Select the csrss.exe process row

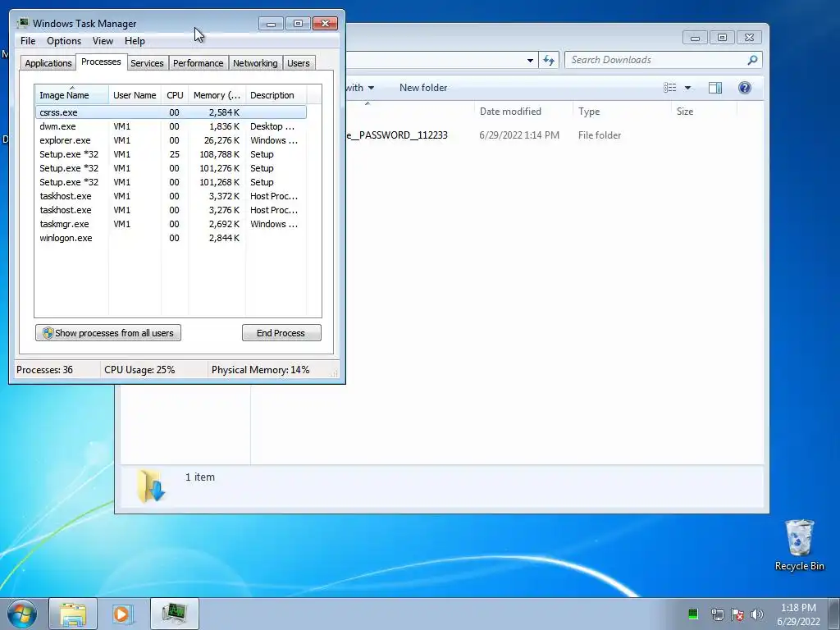click(171, 112)
